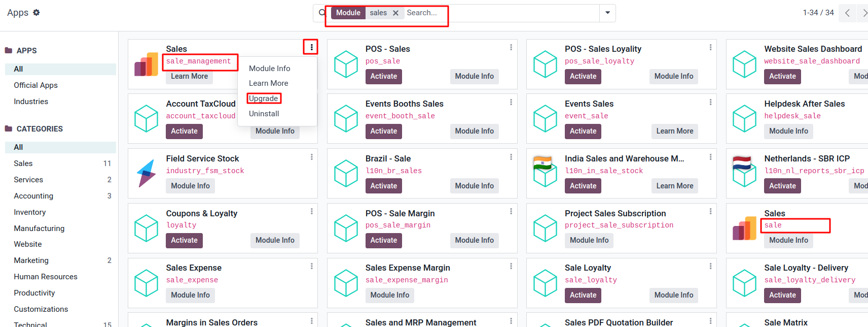The height and width of the screenshot is (327, 868).
Task: Click India Sales and Warehouse flag icon
Action: coord(545,172)
